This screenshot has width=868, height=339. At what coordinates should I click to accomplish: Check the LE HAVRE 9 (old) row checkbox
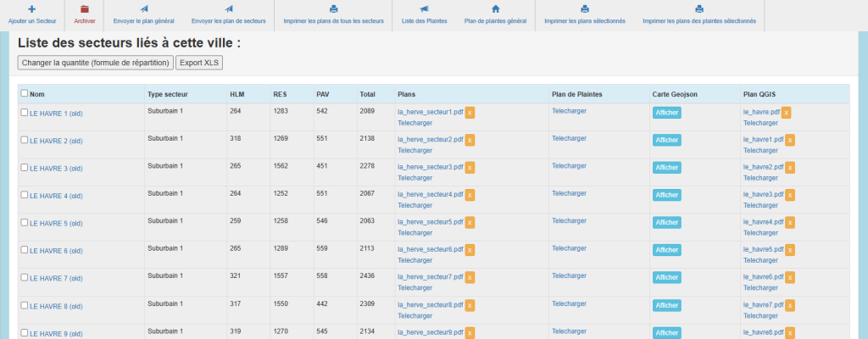25,332
